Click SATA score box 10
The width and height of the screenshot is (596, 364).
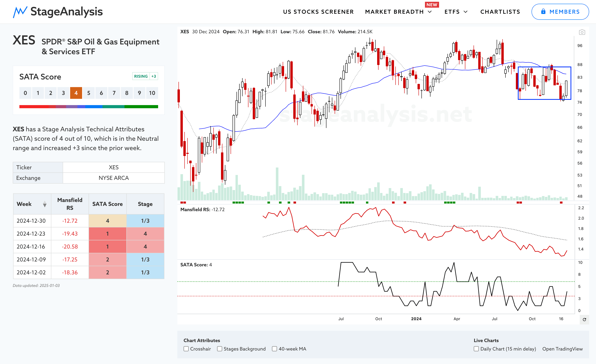pyautogui.click(x=152, y=93)
